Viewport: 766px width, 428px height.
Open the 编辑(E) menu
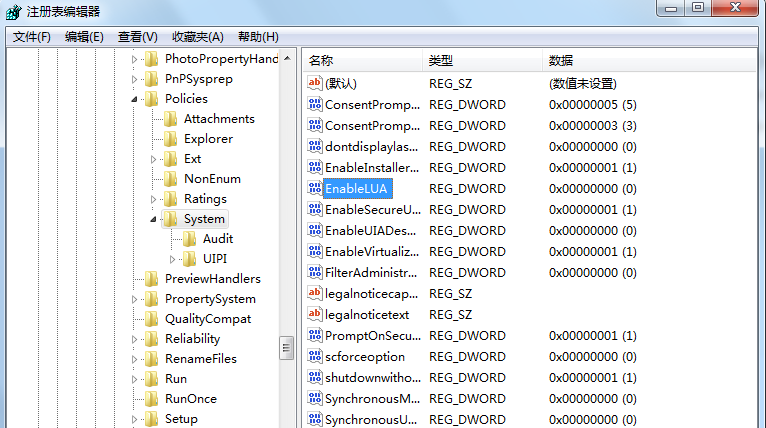84,37
